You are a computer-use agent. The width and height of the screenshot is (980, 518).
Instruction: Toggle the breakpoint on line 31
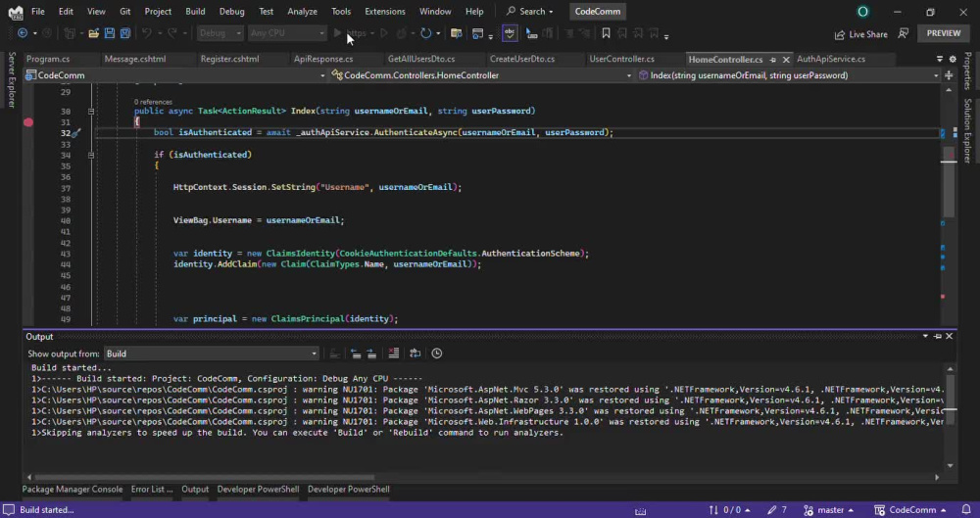click(28, 121)
